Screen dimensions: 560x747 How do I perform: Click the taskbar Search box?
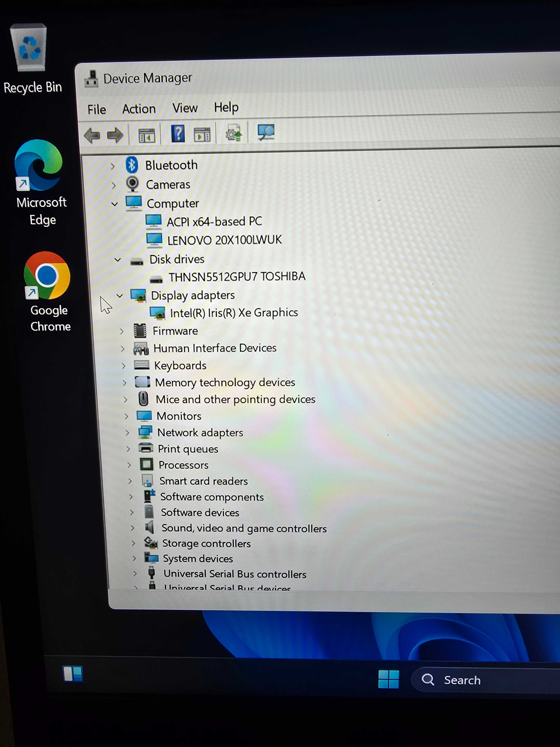(486, 680)
